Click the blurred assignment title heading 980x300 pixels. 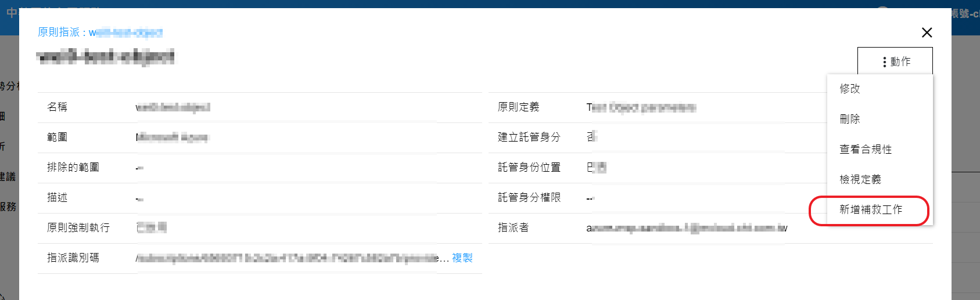105,57
